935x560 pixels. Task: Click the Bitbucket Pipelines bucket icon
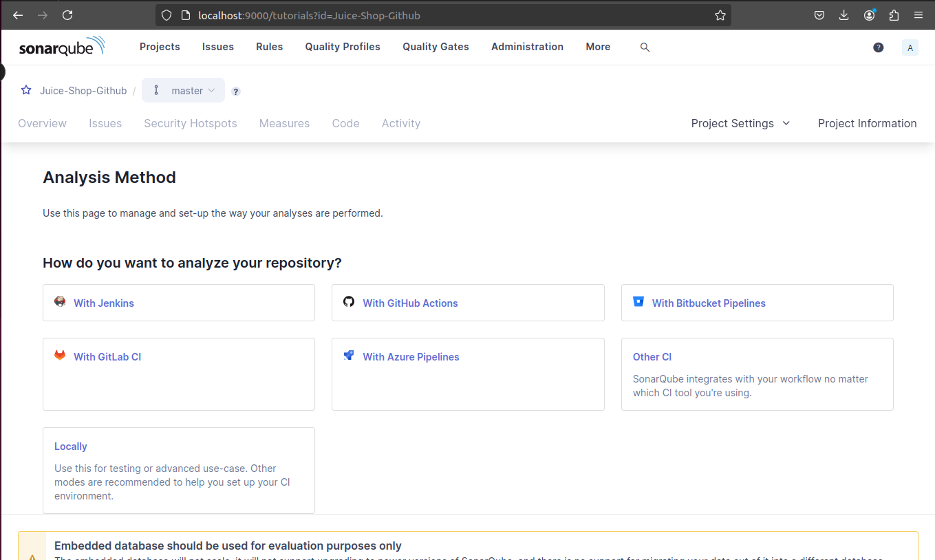(638, 301)
